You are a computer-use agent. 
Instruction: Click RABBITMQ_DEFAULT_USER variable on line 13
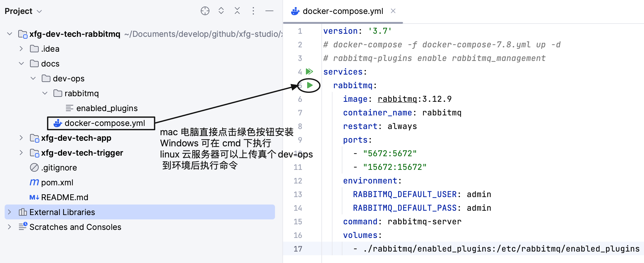tap(405, 194)
